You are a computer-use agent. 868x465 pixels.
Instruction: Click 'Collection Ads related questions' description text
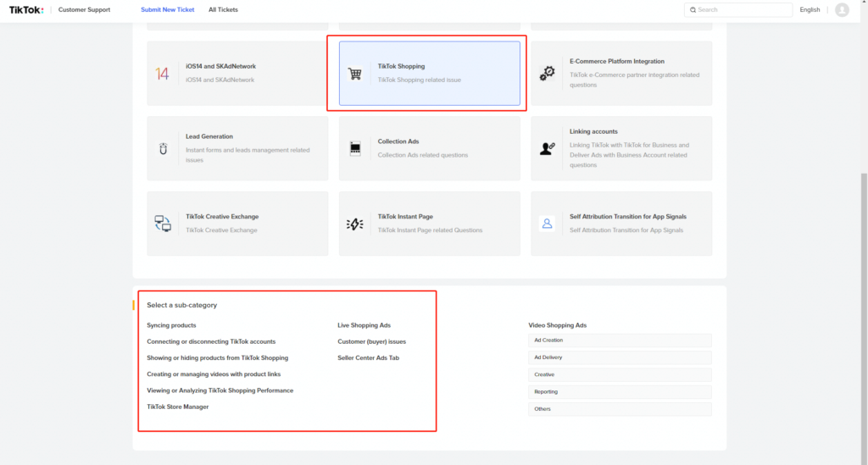coord(422,155)
